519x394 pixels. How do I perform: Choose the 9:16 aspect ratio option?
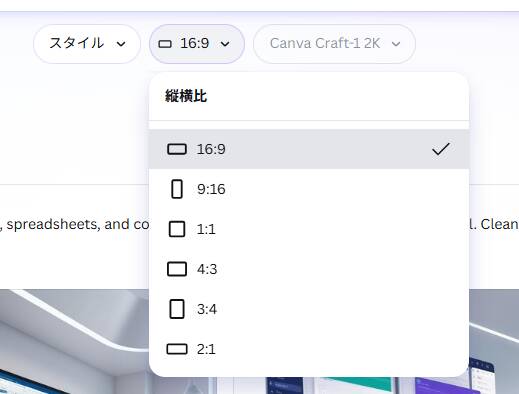(309, 189)
